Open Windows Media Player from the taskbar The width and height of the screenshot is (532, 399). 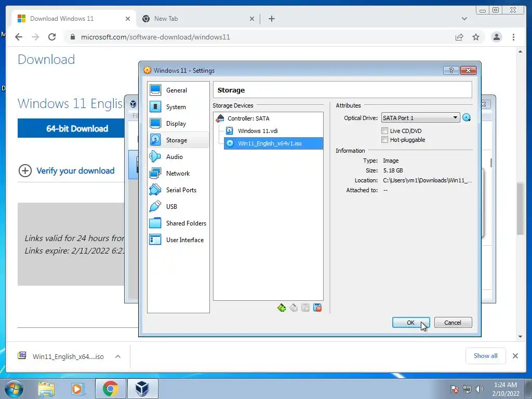tap(77, 389)
